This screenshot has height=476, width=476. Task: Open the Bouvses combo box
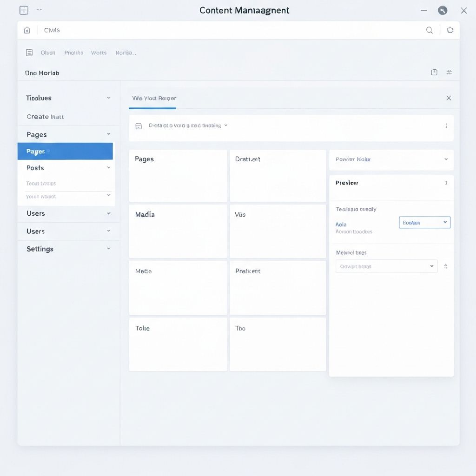click(424, 222)
